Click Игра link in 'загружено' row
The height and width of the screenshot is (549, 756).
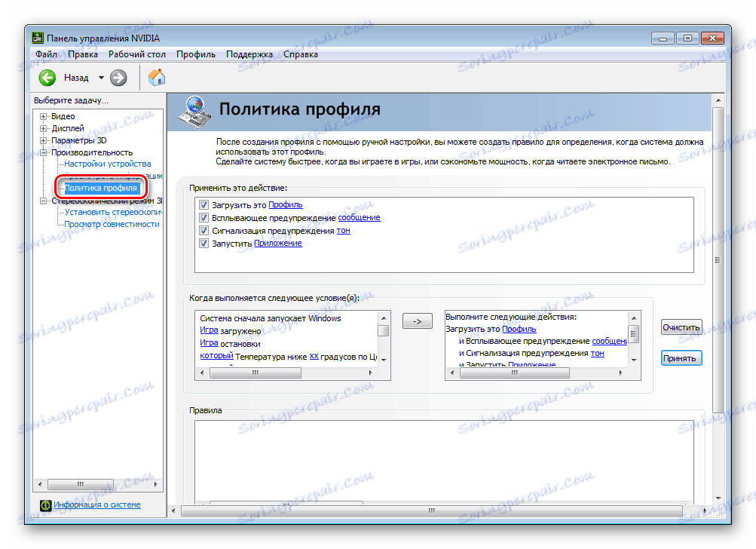click(209, 330)
